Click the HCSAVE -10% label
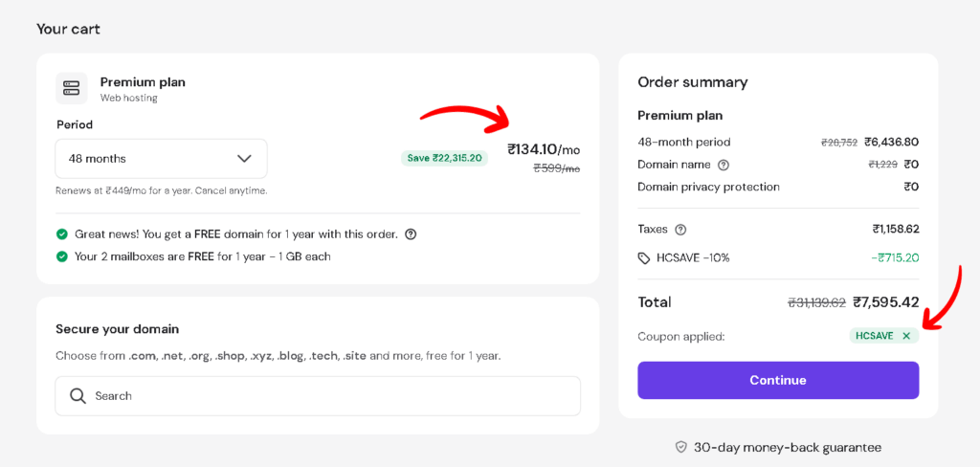The image size is (980, 467). [x=693, y=257]
